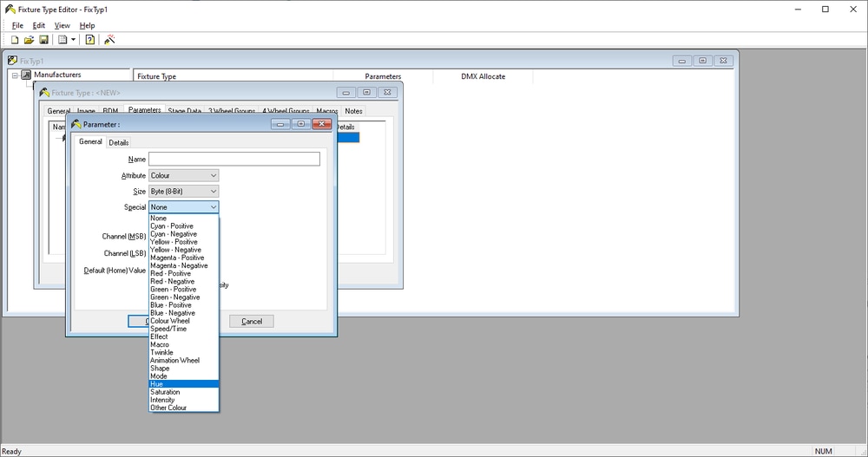Select Saturation from the Special list

(x=165, y=392)
